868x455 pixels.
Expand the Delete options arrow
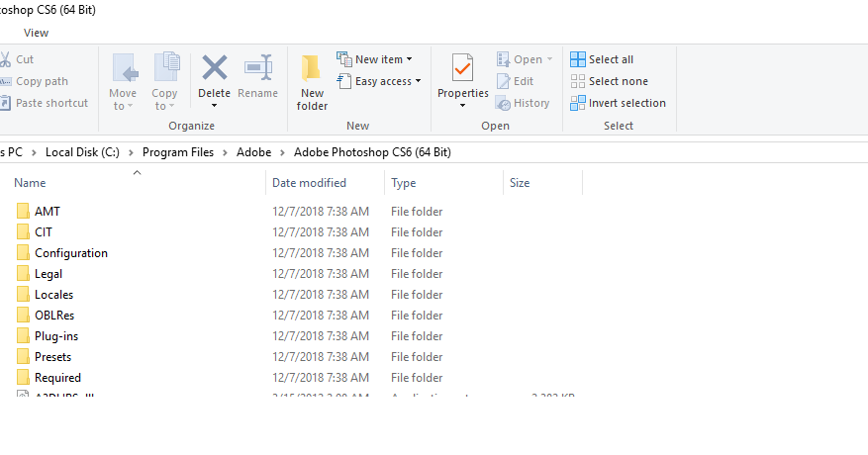214,106
